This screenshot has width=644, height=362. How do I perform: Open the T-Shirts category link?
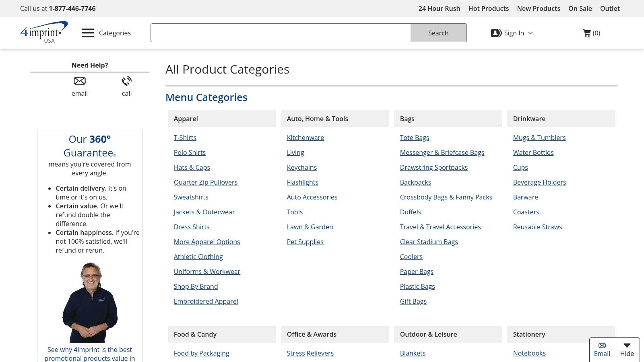(x=185, y=138)
